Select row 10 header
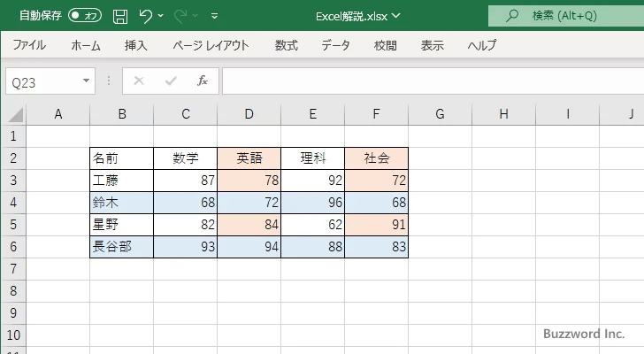The height and width of the screenshot is (354, 644). pyautogui.click(x=13, y=335)
